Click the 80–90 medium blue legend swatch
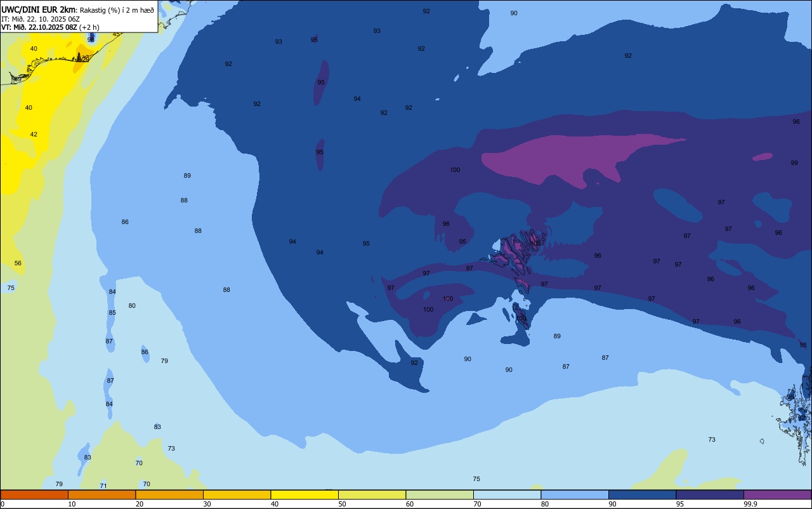 pyautogui.click(x=575, y=494)
